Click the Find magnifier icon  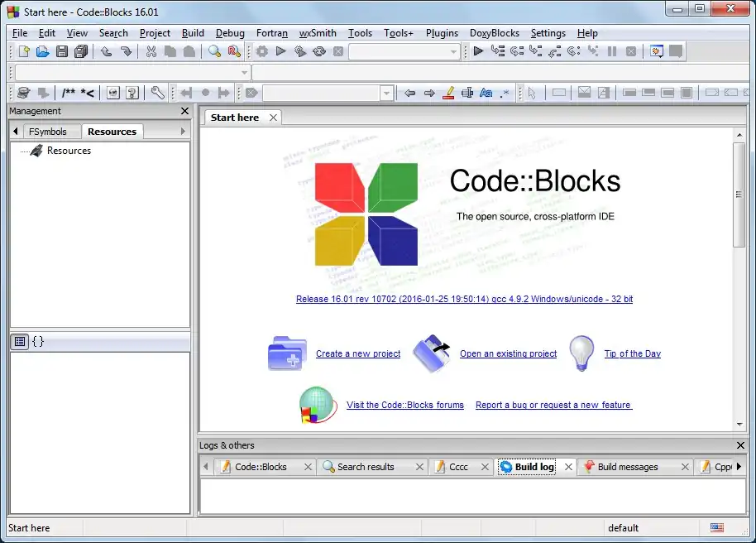tap(214, 51)
